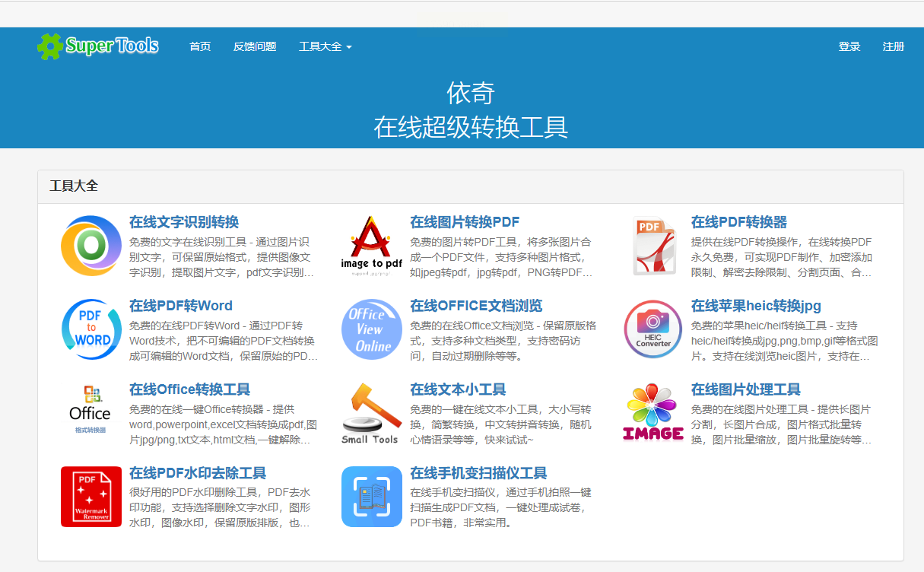Open the 在线文字识别转换 title link
This screenshot has width=924, height=572.
(x=184, y=222)
